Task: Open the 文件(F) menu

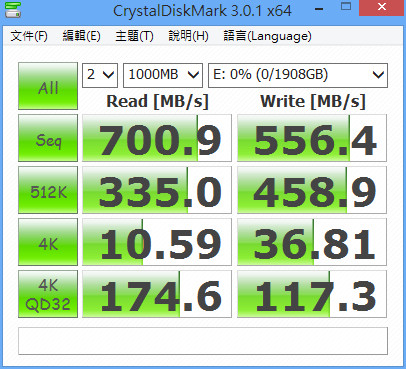Action: pos(29,36)
